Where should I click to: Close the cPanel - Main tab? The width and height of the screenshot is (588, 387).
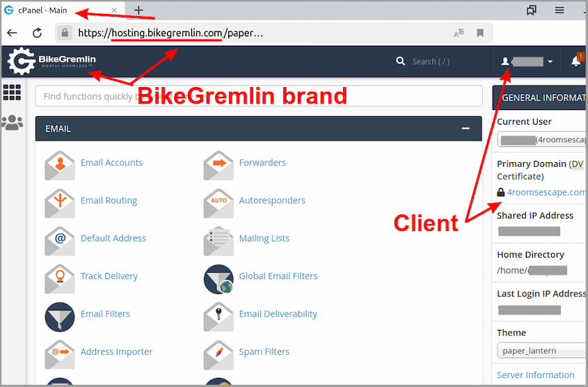[114, 10]
